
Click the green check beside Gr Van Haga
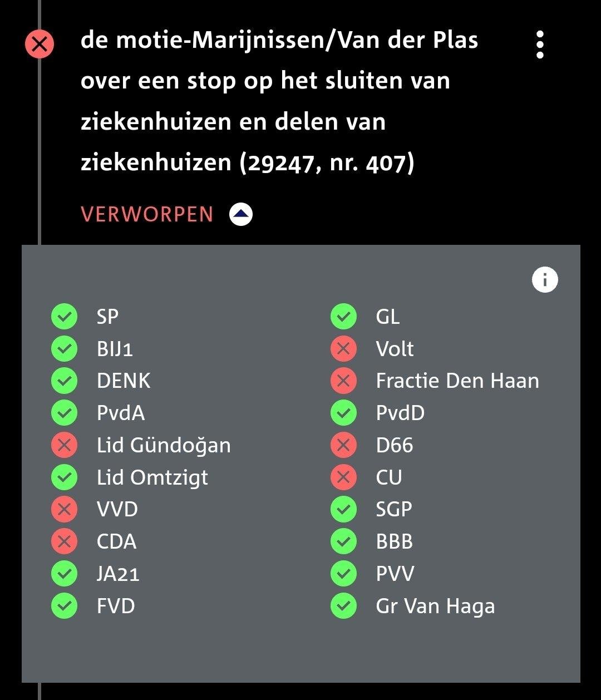344,606
